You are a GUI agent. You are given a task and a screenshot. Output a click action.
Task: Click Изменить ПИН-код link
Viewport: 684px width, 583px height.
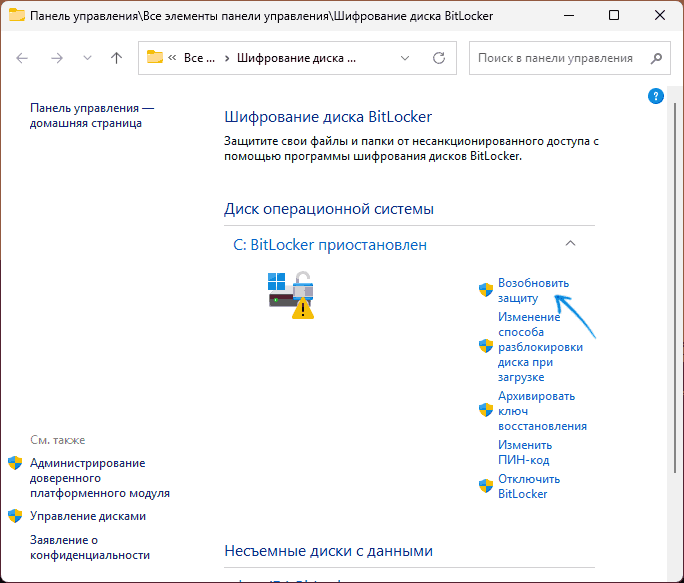pyautogui.click(x=525, y=453)
